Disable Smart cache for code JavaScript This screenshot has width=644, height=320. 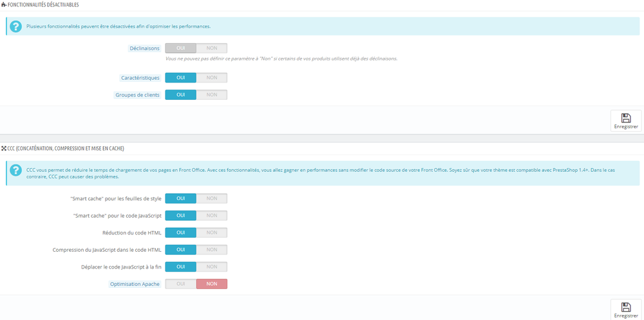coord(211,216)
